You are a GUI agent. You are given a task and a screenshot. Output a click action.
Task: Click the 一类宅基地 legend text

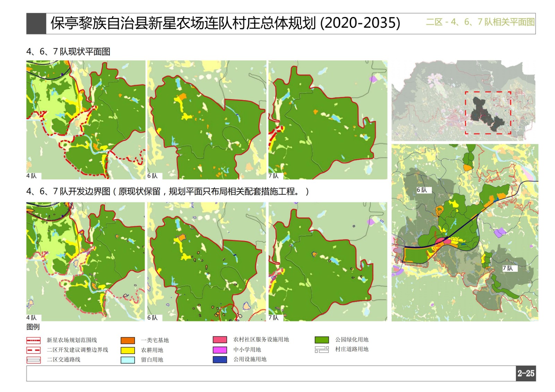(155, 340)
